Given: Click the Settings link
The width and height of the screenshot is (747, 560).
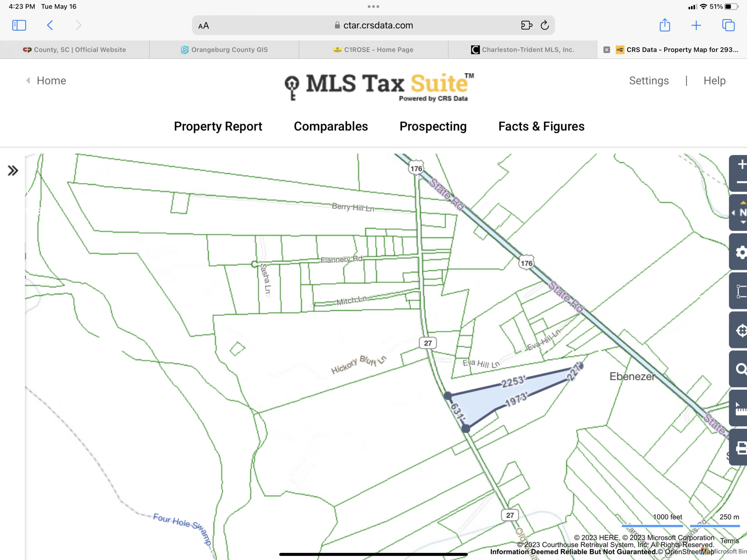Looking at the screenshot, I should (648, 81).
